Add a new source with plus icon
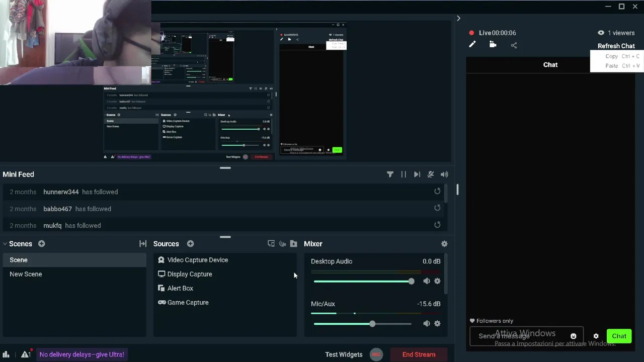The width and height of the screenshot is (644, 362). click(190, 243)
